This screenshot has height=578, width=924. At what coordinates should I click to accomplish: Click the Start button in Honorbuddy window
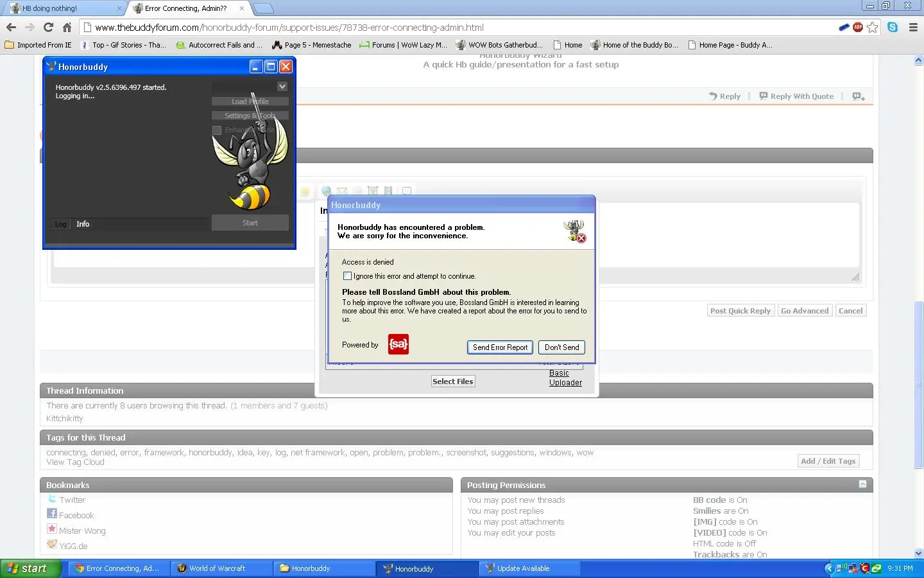pyautogui.click(x=250, y=223)
